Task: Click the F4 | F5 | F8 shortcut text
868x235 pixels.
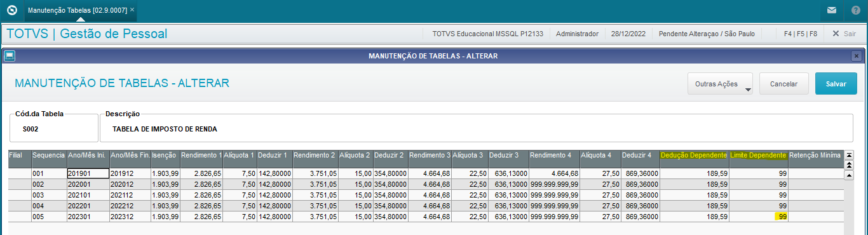Action: (x=801, y=34)
